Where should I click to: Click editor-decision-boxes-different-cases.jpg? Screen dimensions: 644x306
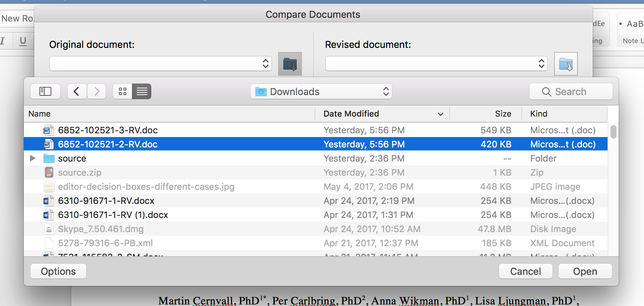[316, 186]
